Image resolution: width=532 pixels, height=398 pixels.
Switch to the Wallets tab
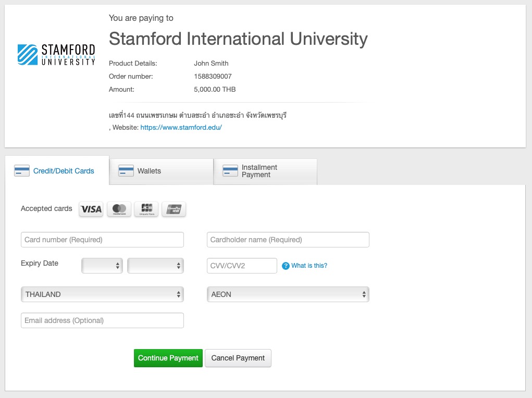(161, 171)
